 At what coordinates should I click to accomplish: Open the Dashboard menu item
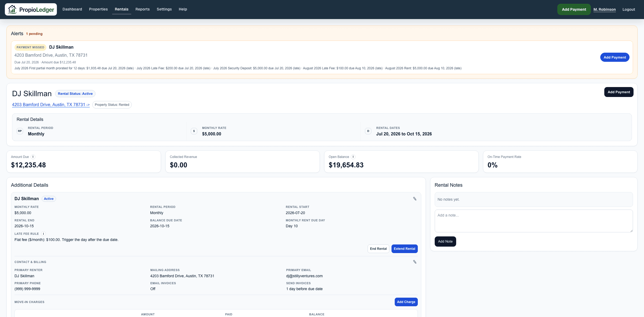point(72,9)
